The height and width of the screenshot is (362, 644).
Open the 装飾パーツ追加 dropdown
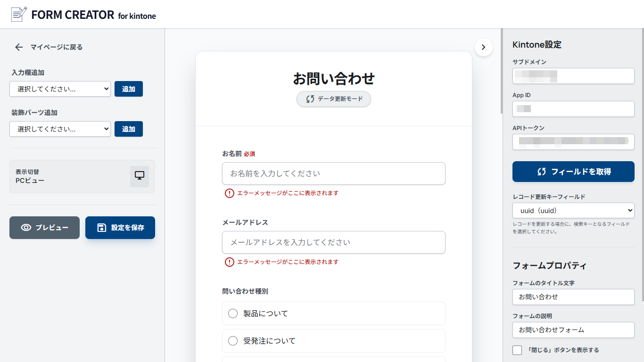tap(60, 129)
